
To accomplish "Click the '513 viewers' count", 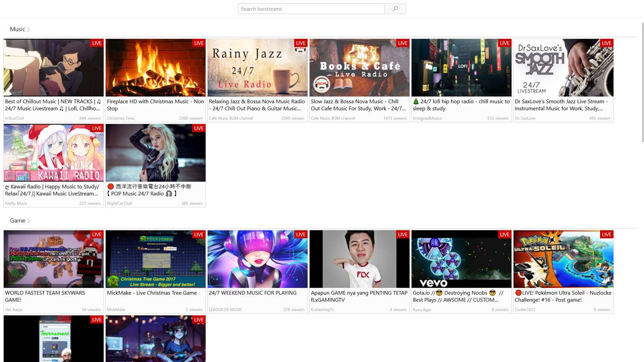I will click(498, 118).
